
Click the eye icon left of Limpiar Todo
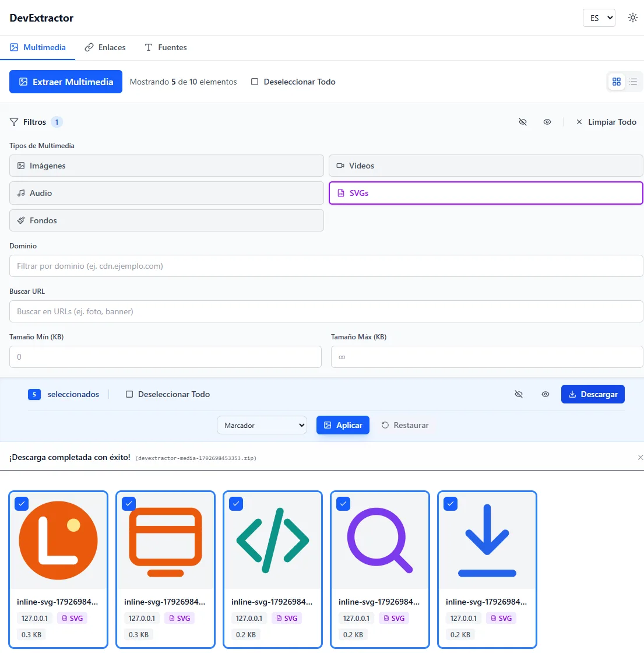[547, 122]
